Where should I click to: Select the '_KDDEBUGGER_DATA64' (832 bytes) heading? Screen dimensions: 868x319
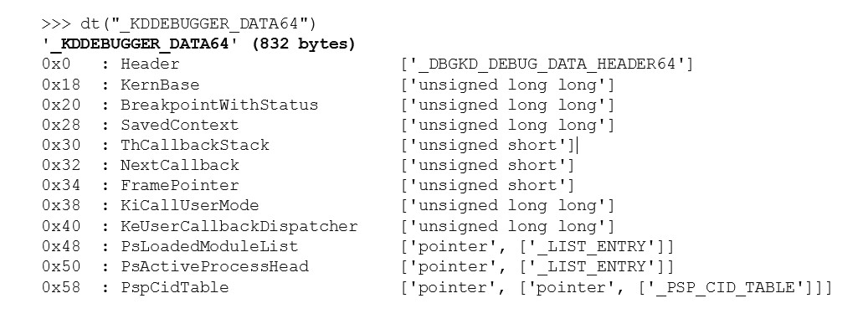[198, 44]
